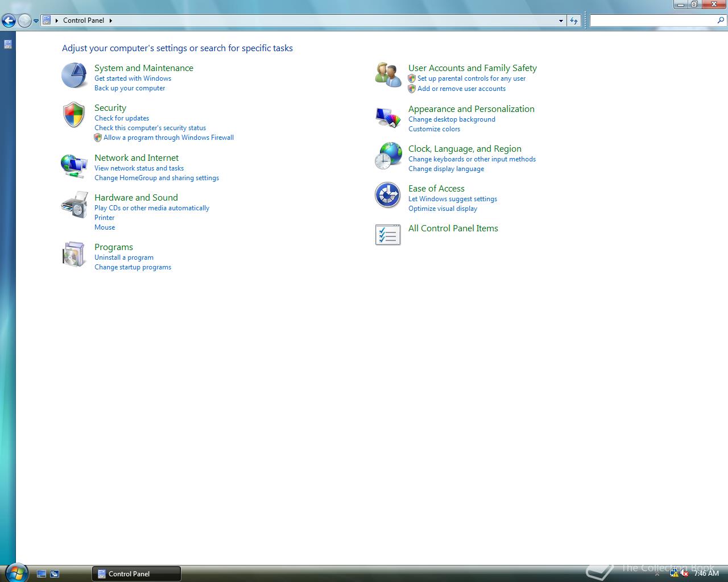Click Control Panel breadcrumb text
The image size is (728, 582).
coord(84,20)
